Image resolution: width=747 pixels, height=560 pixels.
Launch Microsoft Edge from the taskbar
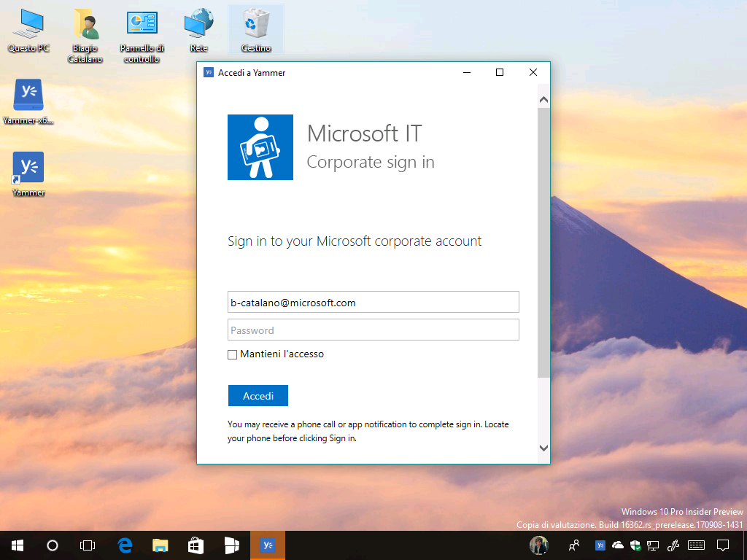point(125,545)
